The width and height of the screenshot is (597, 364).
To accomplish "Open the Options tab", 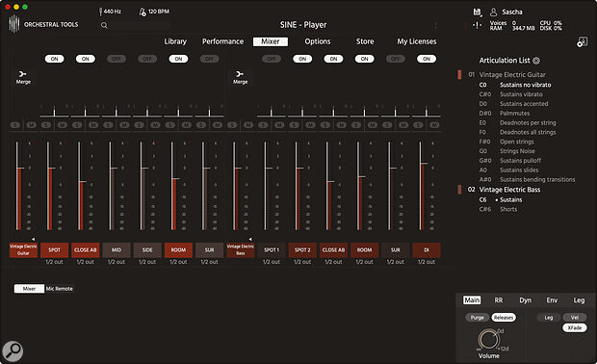I will 318,41.
